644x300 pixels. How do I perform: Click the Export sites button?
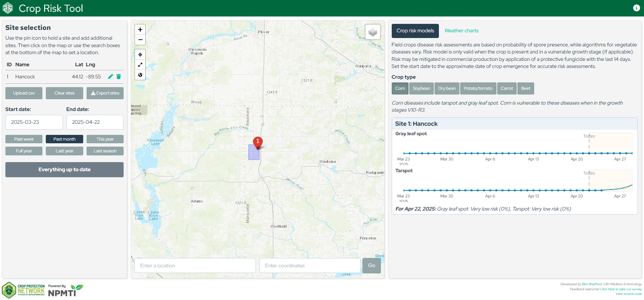click(x=105, y=93)
